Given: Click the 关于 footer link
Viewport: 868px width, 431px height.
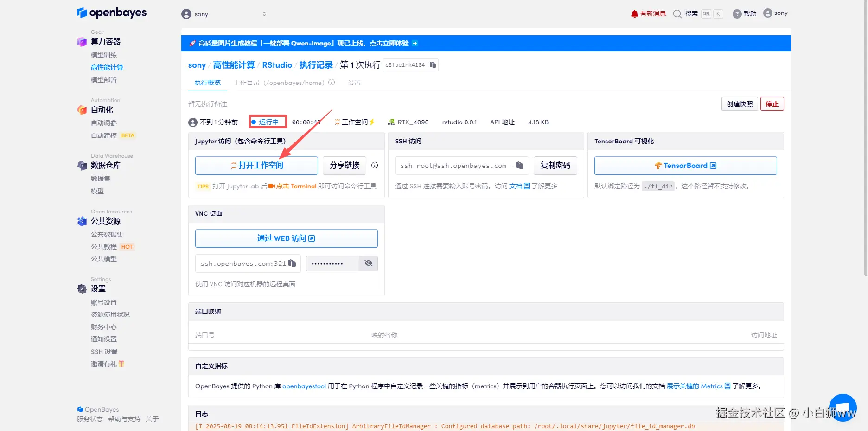Looking at the screenshot, I should click(152, 419).
